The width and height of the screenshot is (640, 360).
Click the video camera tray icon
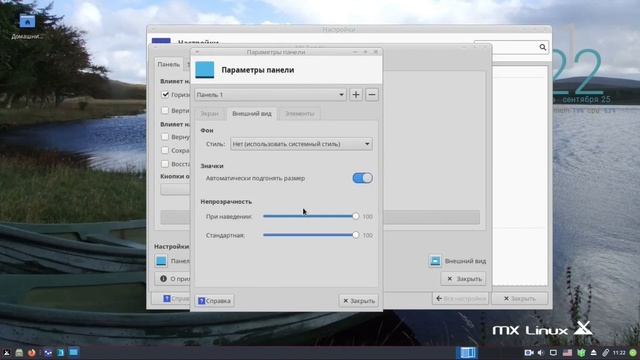tap(529, 353)
